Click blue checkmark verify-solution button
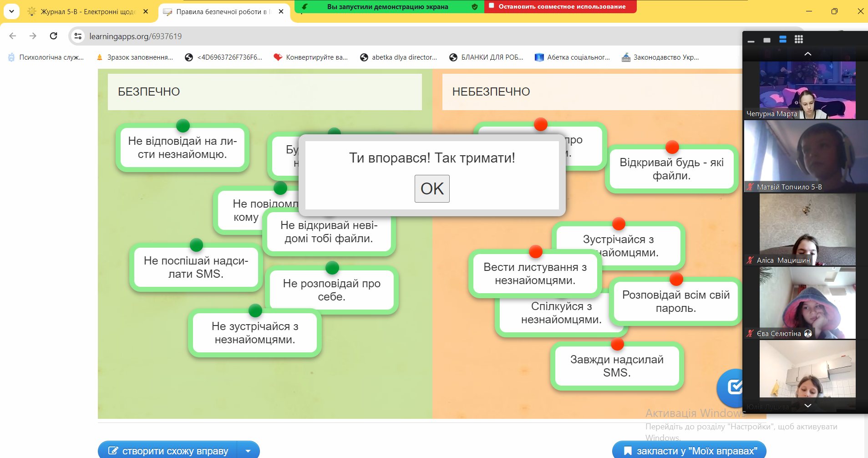Screen dimensions: 868x458 tap(731, 387)
